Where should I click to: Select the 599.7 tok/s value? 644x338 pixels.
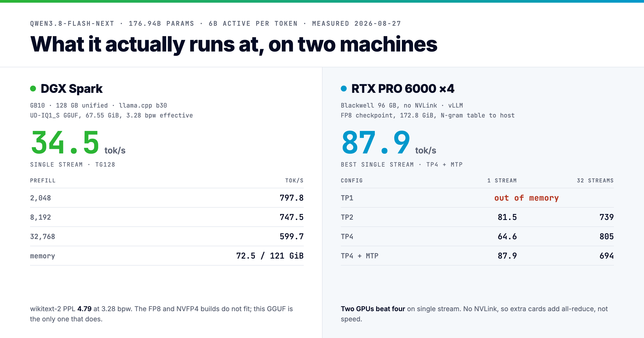click(291, 237)
